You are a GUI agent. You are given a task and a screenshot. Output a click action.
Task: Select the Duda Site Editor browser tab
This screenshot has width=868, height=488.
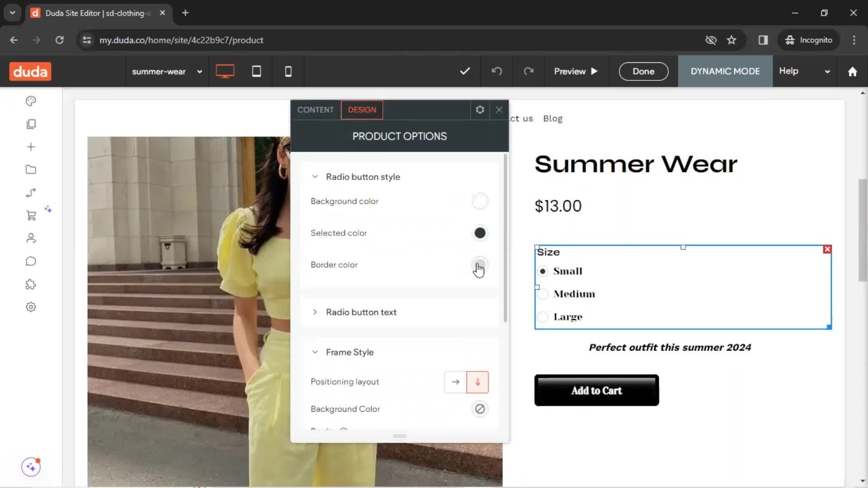click(x=98, y=13)
